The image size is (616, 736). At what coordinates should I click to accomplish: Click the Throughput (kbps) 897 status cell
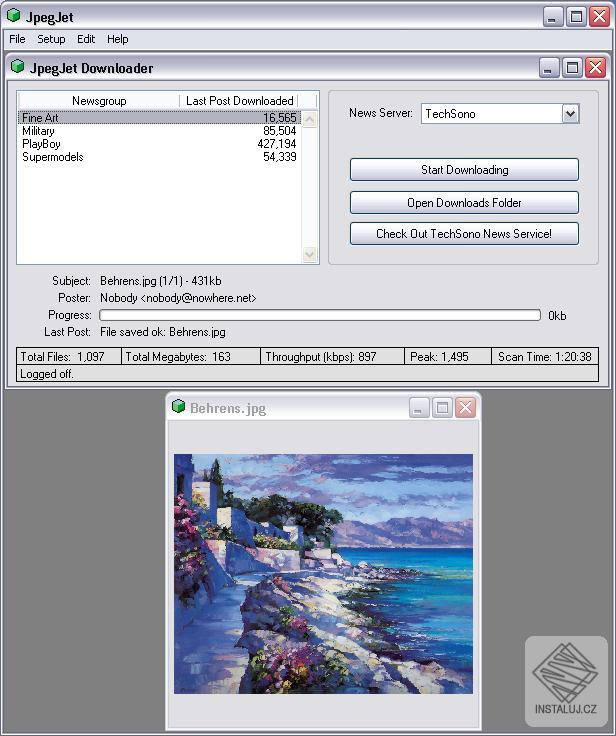pyautogui.click(x=332, y=356)
